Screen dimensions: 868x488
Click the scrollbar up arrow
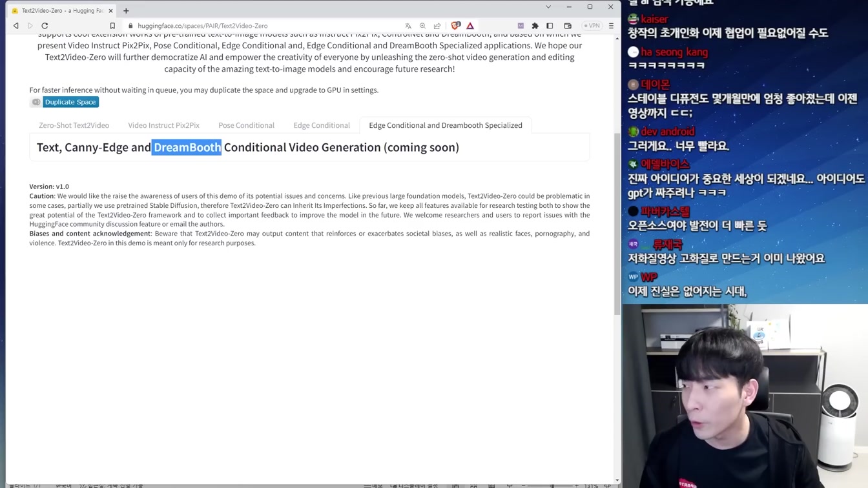(x=617, y=38)
